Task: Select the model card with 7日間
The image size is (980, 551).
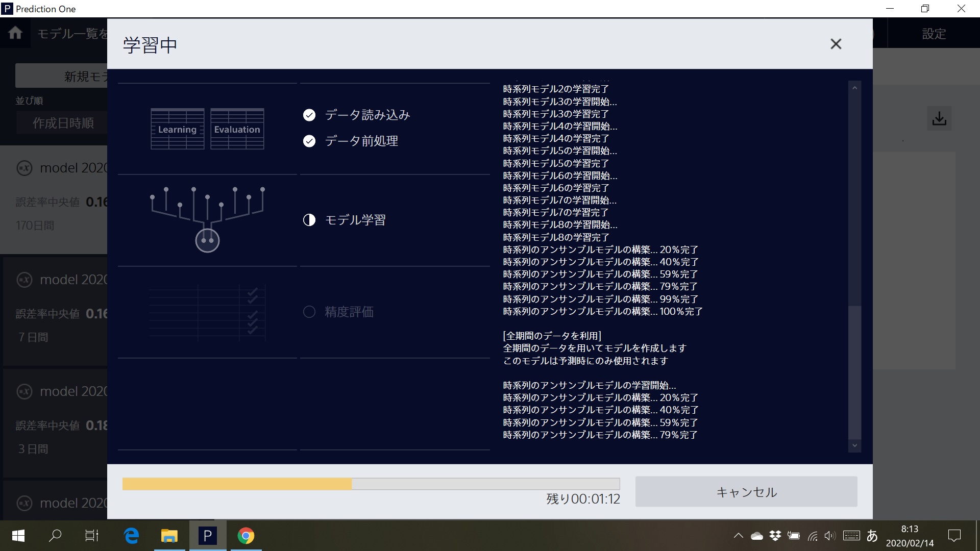Action: (x=55, y=311)
